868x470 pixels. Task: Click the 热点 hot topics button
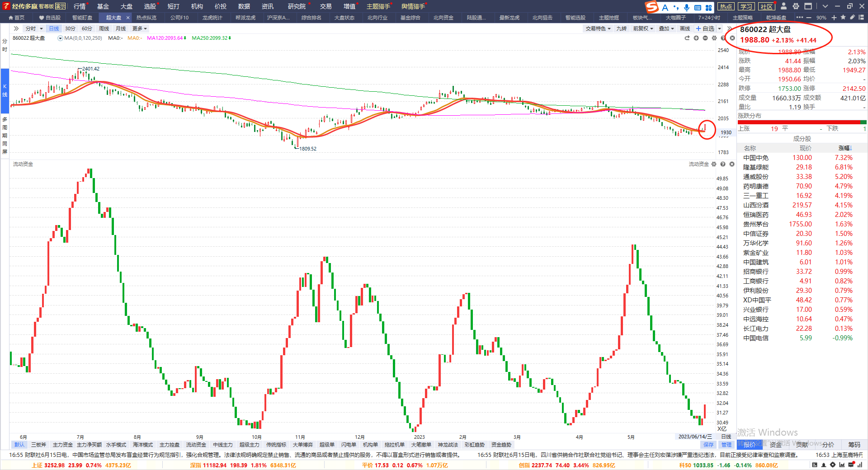726,6
